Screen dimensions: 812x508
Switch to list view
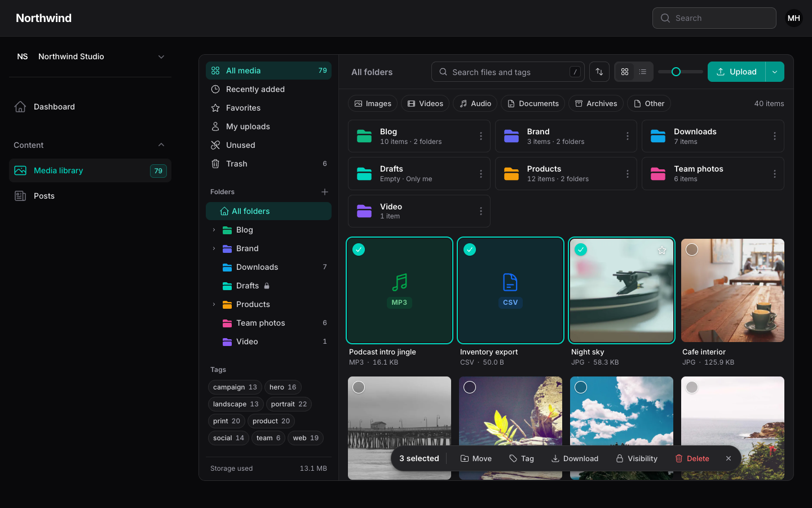tap(643, 72)
